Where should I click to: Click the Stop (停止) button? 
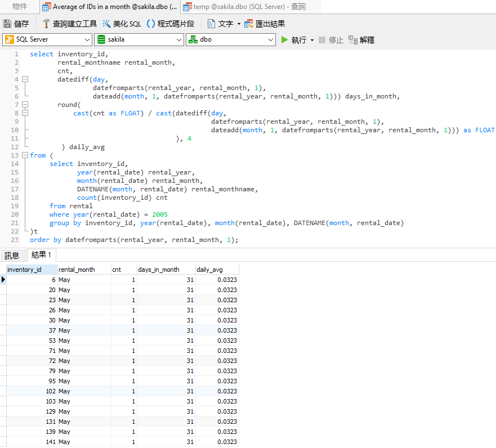point(331,40)
